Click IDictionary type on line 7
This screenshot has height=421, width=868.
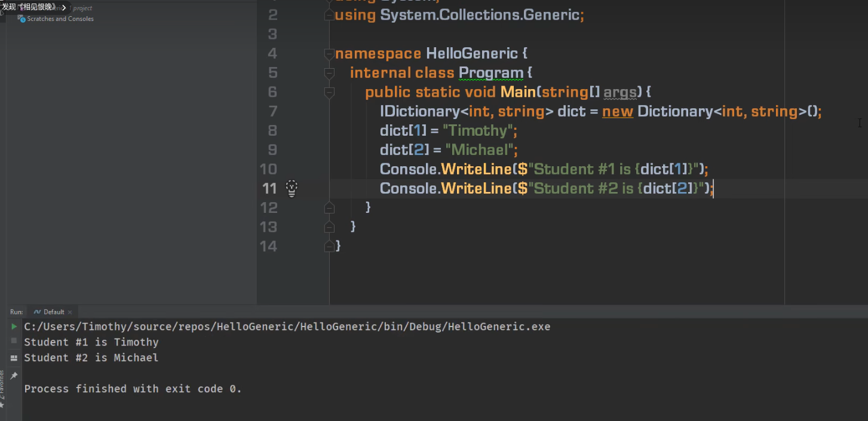(420, 111)
